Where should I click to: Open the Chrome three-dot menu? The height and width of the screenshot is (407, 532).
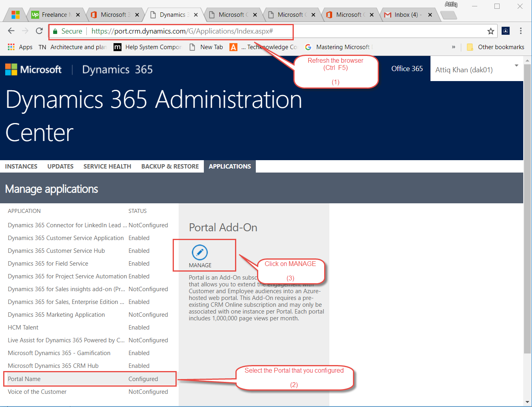point(520,31)
